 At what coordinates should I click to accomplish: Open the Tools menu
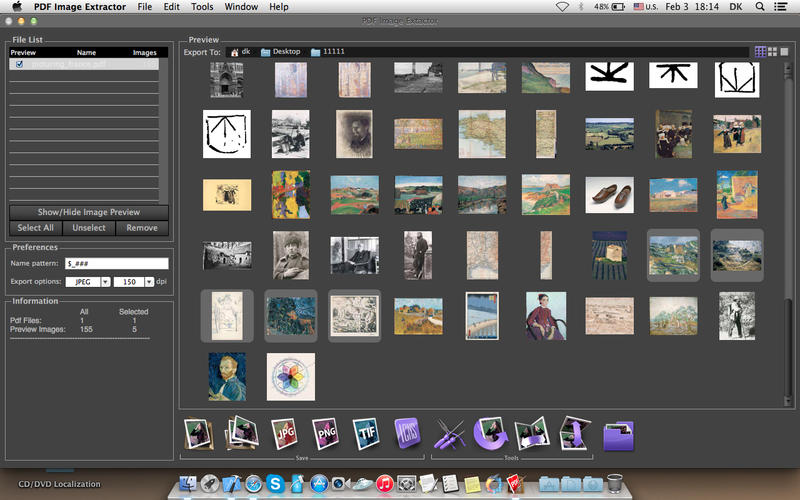tap(202, 7)
